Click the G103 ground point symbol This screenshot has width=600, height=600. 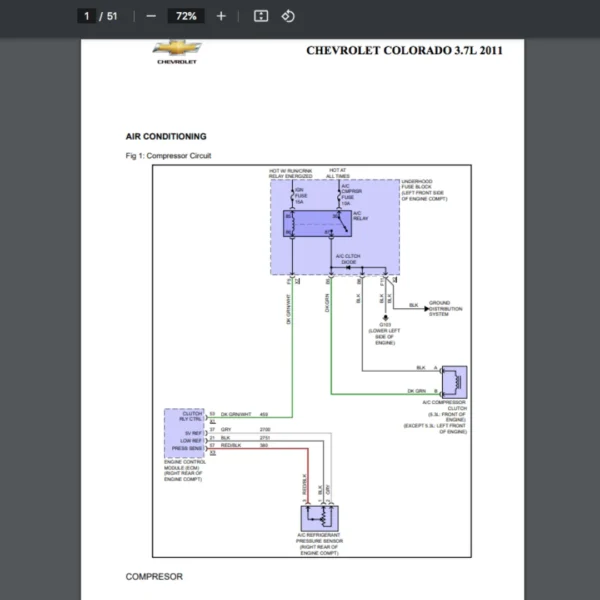[x=384, y=314]
